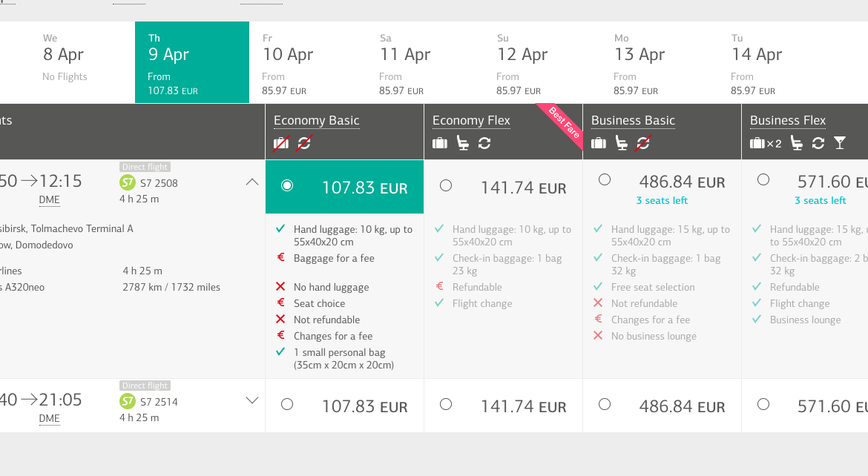The height and width of the screenshot is (476, 868).
Task: Click 'Not refundable' in Economy Basic details
Action: (x=326, y=320)
